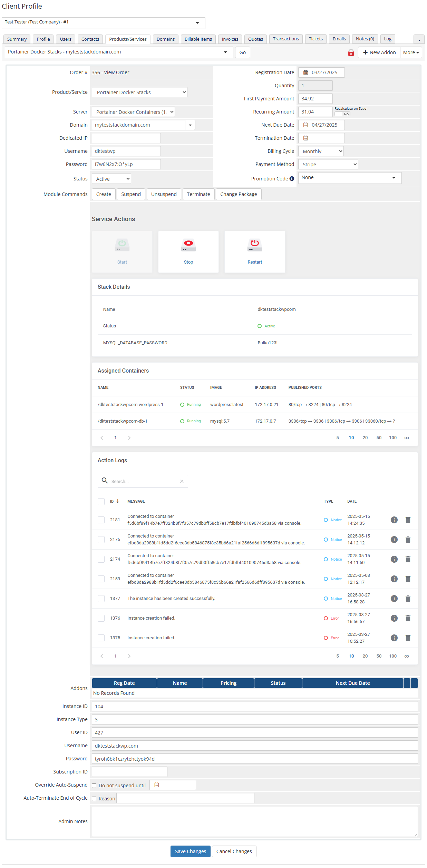Open info for log entry 2174

[x=394, y=559]
